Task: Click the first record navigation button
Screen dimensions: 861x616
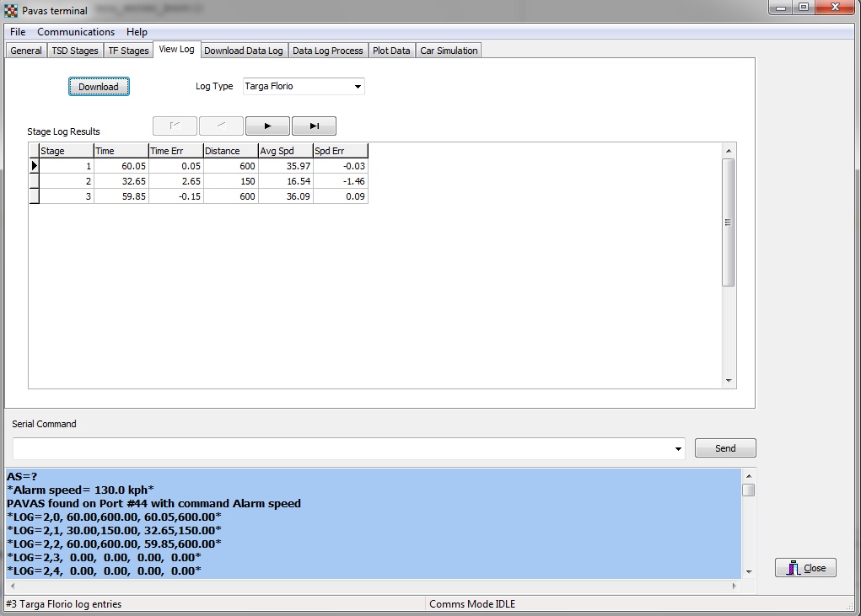Action: click(x=175, y=126)
